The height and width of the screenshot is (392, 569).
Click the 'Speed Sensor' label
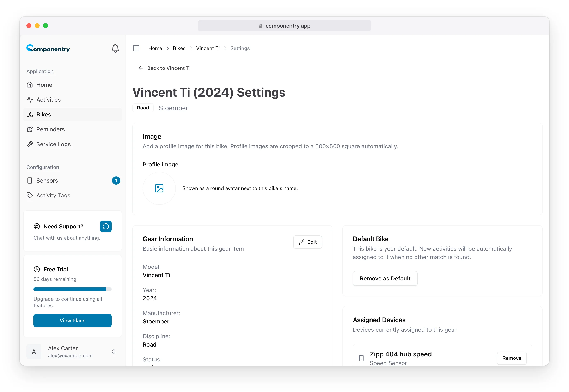388,363
